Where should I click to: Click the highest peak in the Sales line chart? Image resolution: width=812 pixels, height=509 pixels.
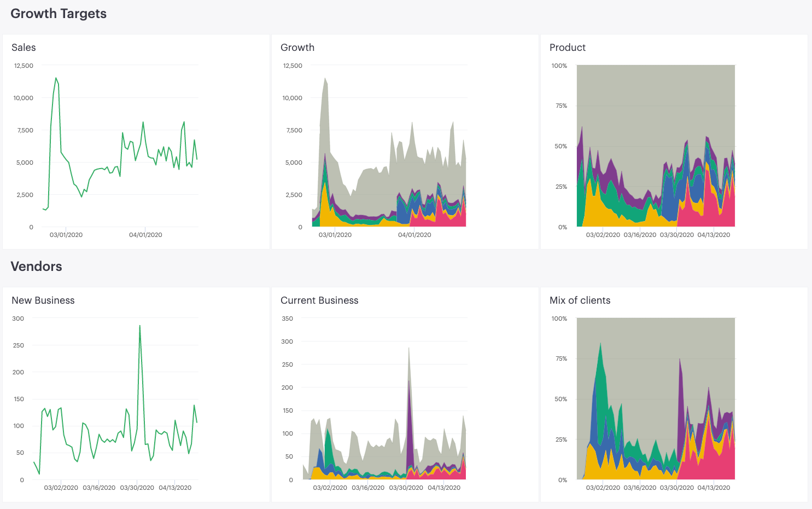tap(56, 78)
